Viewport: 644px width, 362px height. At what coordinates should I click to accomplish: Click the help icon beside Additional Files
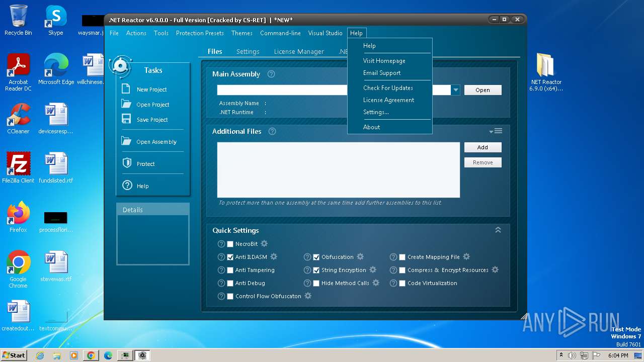[272, 131]
